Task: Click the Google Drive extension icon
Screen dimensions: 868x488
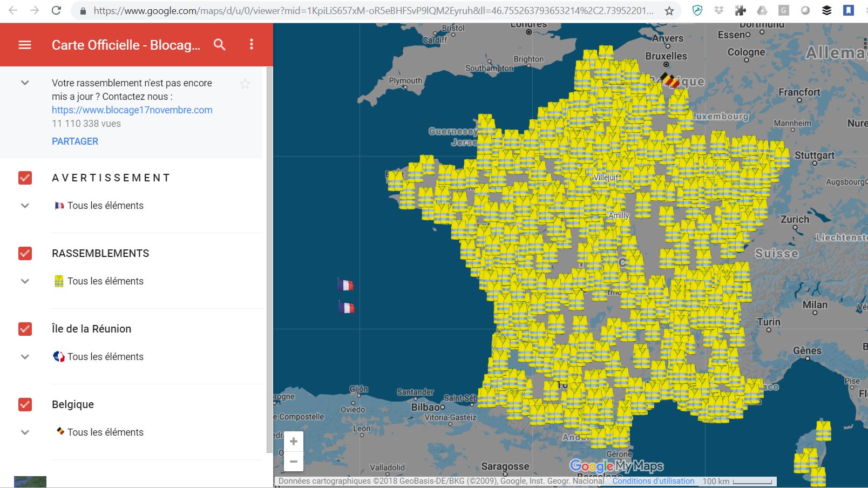Action: point(762,10)
